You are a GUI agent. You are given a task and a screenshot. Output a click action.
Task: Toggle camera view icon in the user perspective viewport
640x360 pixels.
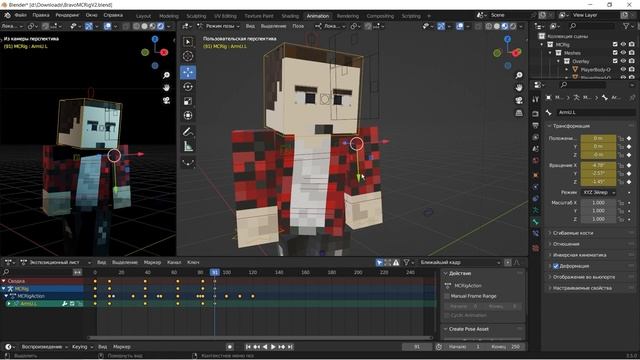[519, 100]
